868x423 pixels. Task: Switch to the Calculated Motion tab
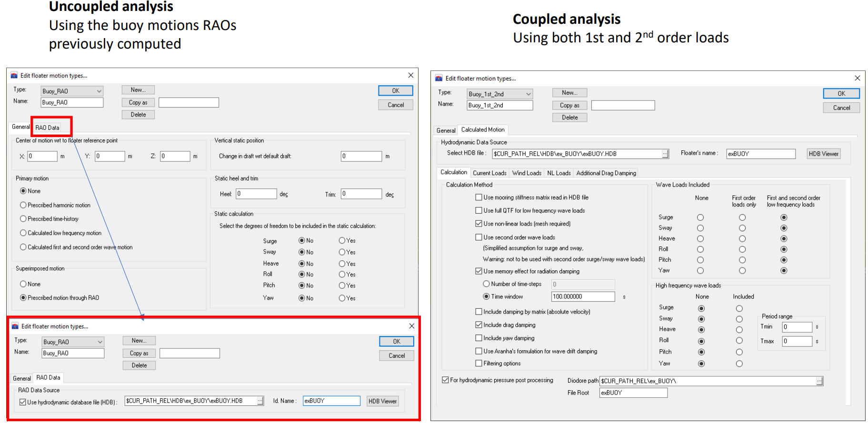pos(482,130)
